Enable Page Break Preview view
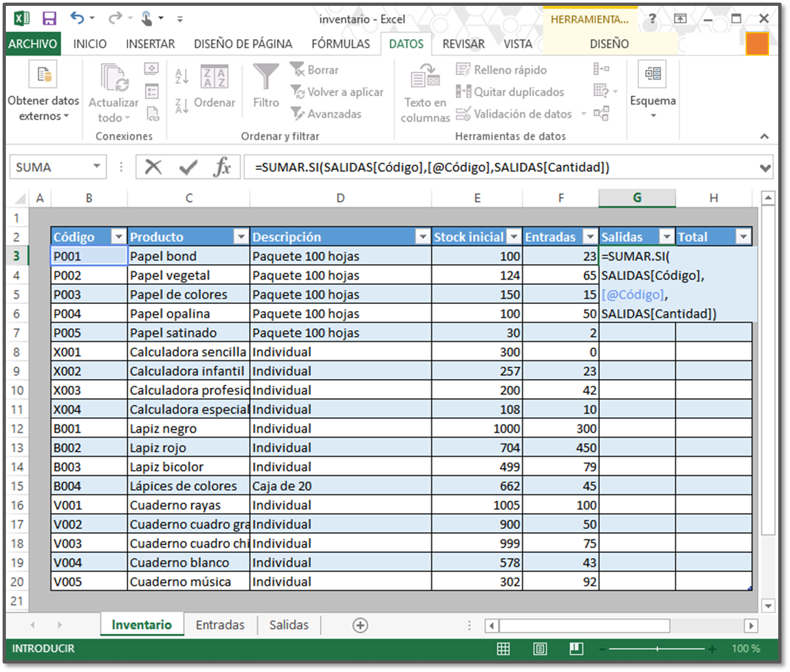The width and height of the screenshot is (790, 672). point(576,649)
